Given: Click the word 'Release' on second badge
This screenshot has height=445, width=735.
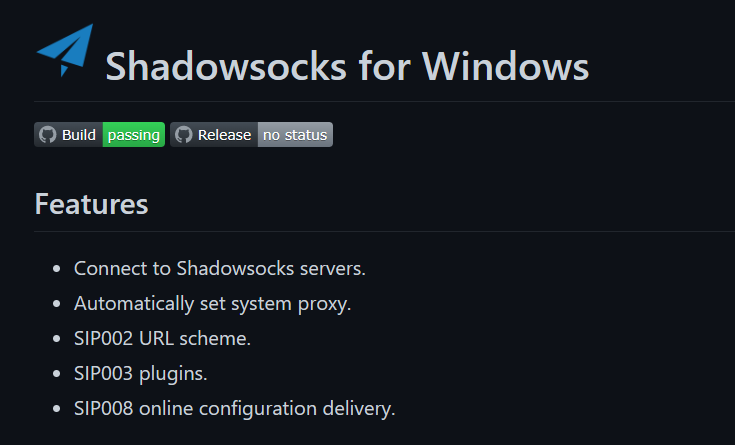Looking at the screenshot, I should tap(225, 135).
